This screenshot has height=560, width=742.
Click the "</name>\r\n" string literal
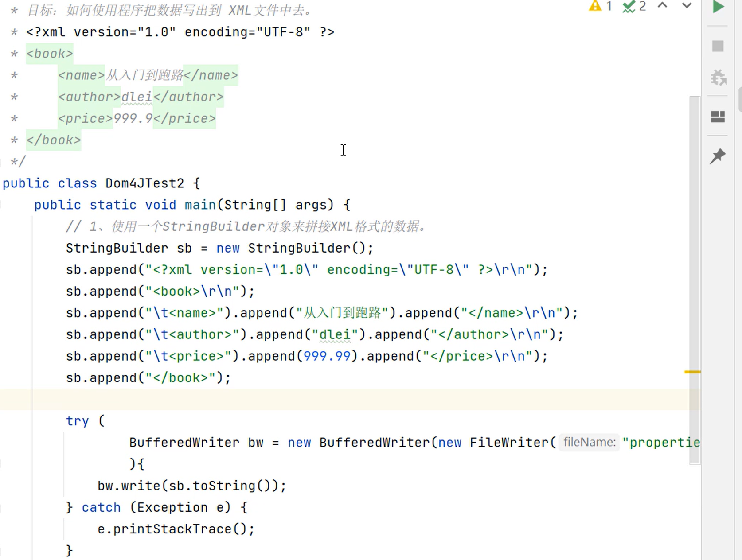point(512,313)
